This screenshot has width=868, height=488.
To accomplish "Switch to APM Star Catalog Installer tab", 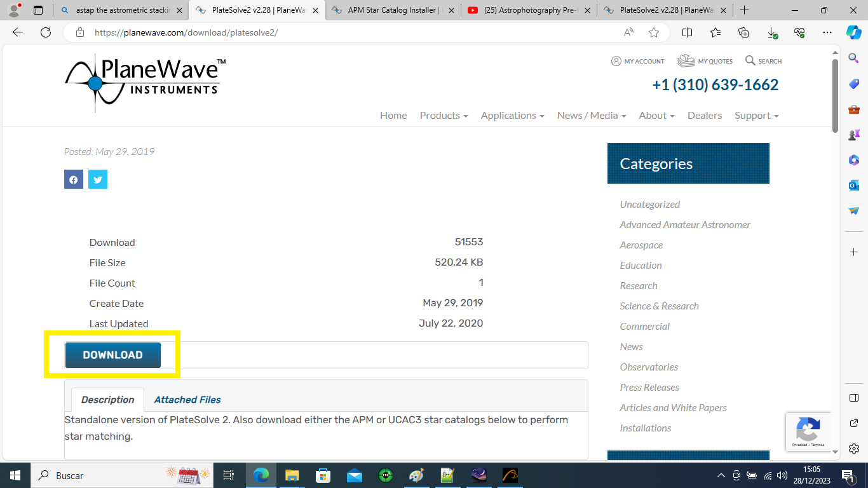I will 393,10.
